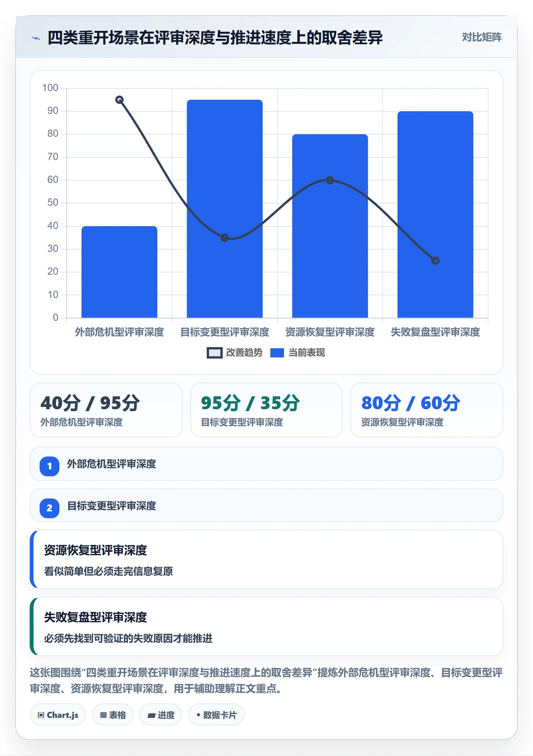Click the number 2 badge
533x756 pixels.
pos(49,508)
